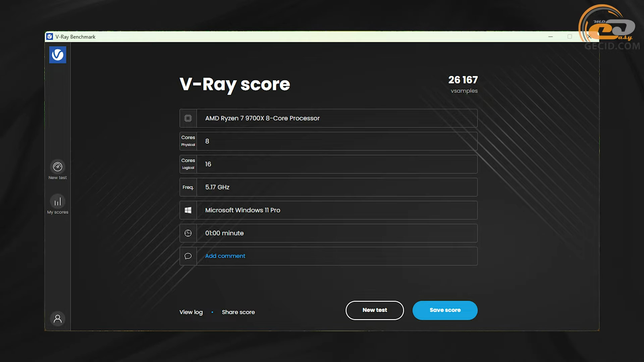This screenshot has width=644, height=362.
Task: Click the physical cores value 8
Action: pyautogui.click(x=207, y=141)
